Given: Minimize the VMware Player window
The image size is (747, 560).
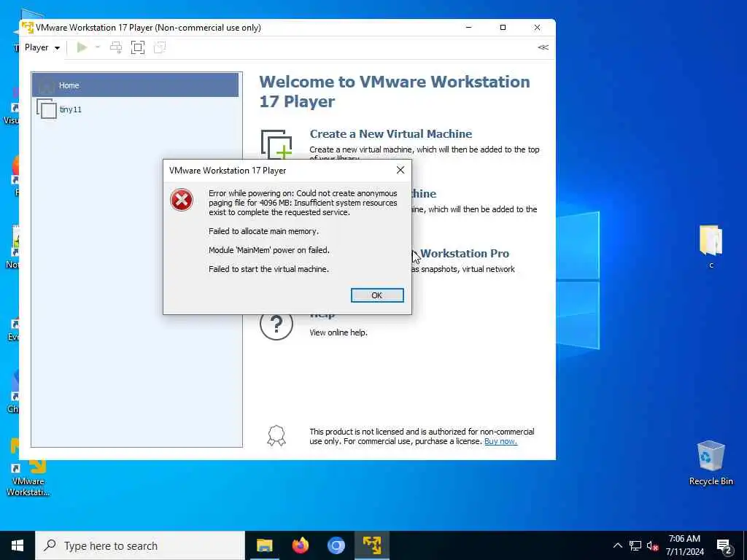Looking at the screenshot, I should (x=469, y=28).
